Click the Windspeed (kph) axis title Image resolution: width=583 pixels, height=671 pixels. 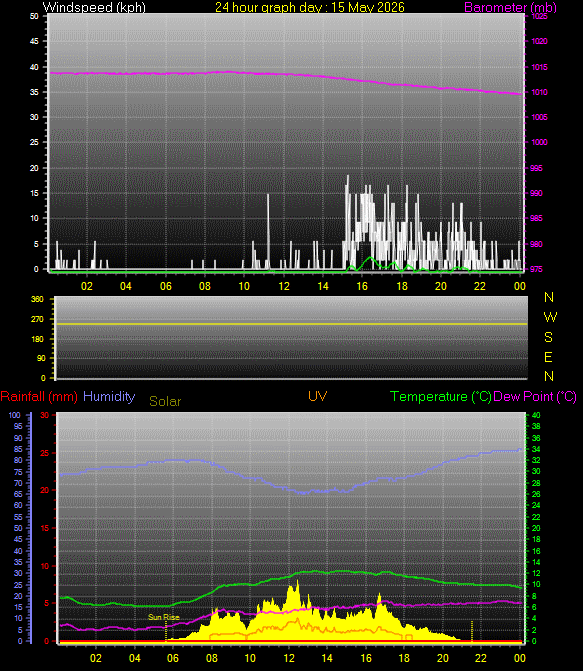point(94,7)
